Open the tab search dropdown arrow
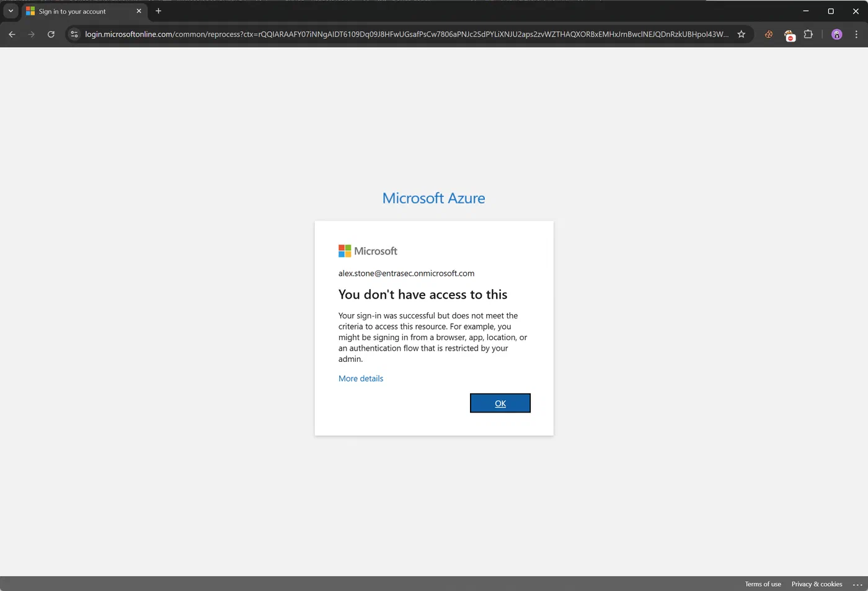This screenshot has height=591, width=868. (x=11, y=11)
